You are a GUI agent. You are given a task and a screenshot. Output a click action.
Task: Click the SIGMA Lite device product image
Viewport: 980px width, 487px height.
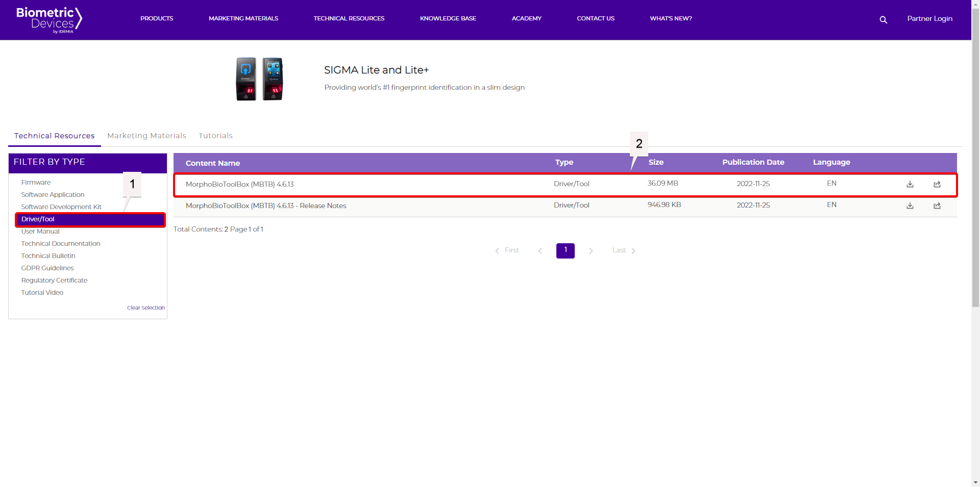pos(259,79)
